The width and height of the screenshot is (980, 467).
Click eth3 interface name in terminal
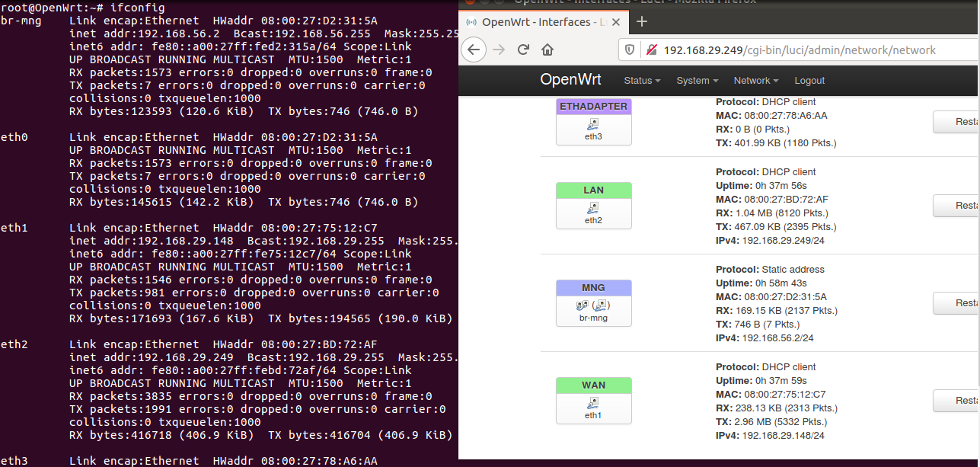[x=14, y=461]
